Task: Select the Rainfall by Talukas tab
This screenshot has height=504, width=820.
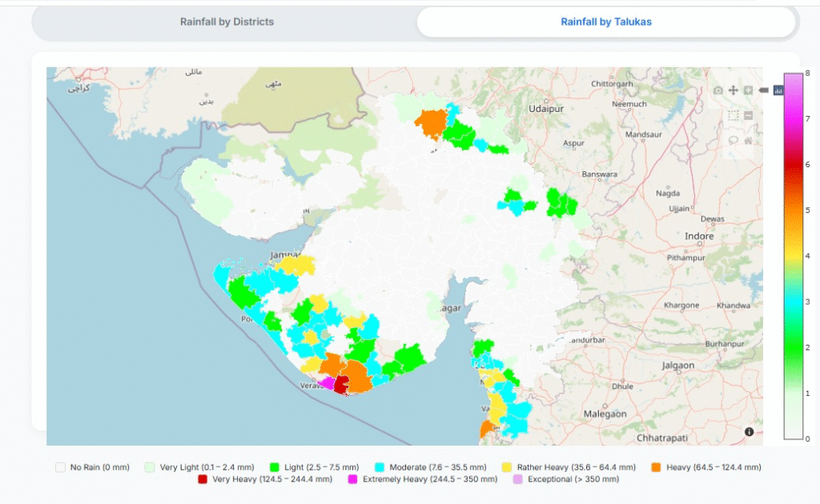Action: (605, 22)
